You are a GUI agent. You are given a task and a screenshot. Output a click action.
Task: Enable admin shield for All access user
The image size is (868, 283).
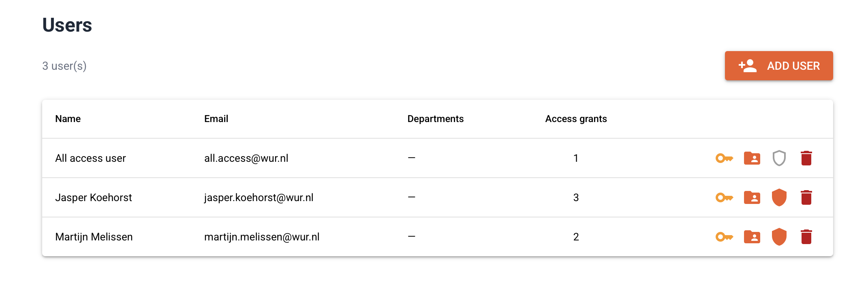pyautogui.click(x=779, y=158)
